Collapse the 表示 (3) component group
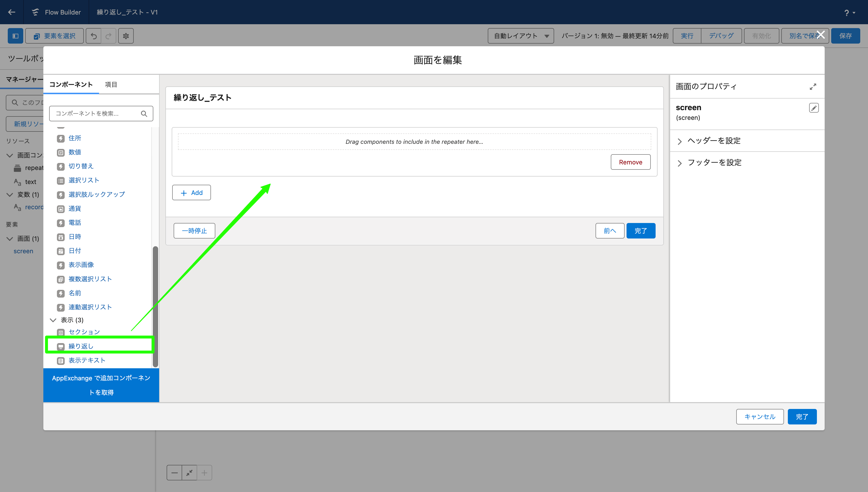The image size is (868, 492). coord(53,320)
